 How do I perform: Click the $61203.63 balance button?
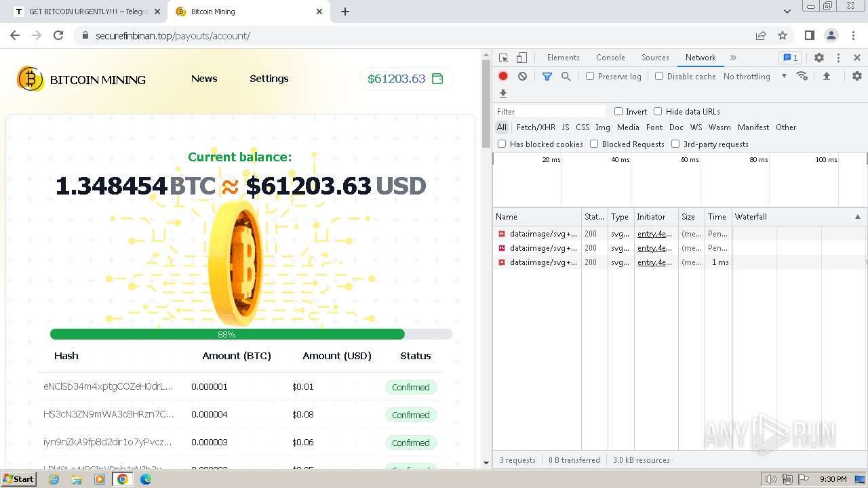(406, 79)
